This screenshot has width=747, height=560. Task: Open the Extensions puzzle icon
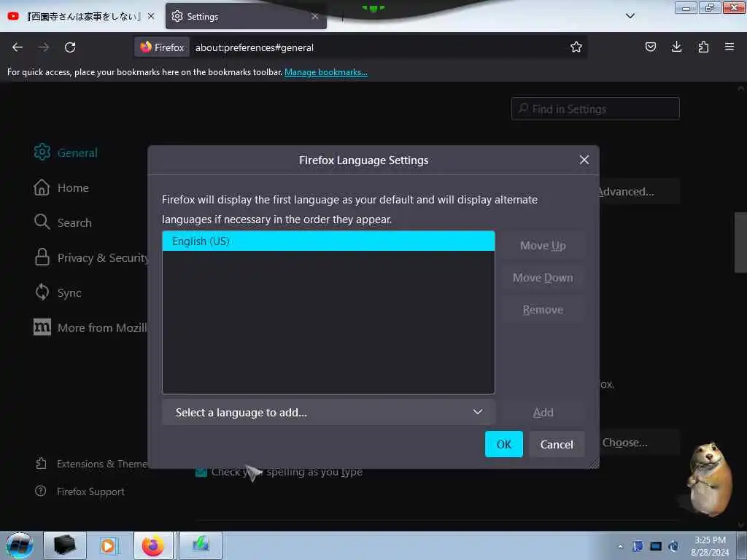[x=703, y=47]
